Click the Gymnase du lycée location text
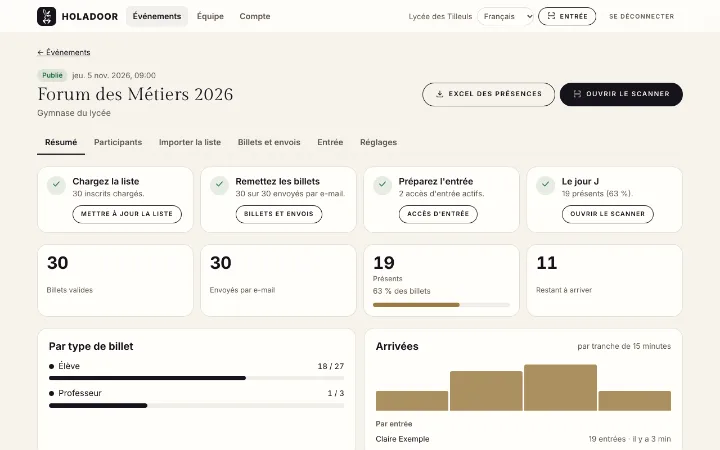720x450 pixels. coord(74,113)
